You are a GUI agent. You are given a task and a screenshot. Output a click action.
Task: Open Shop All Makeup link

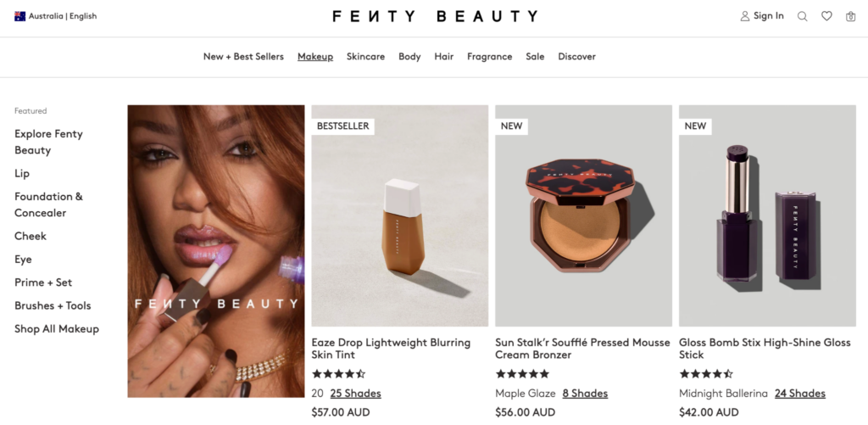tap(57, 328)
